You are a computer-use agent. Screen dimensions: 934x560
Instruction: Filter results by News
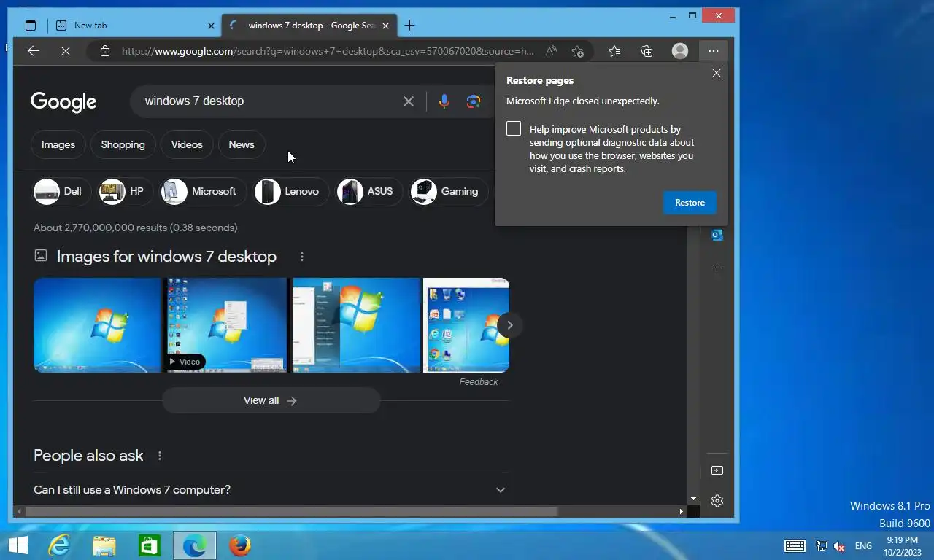[242, 144]
